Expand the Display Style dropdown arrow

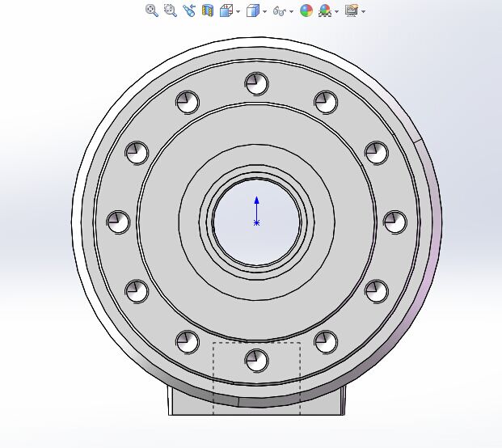[264, 11]
